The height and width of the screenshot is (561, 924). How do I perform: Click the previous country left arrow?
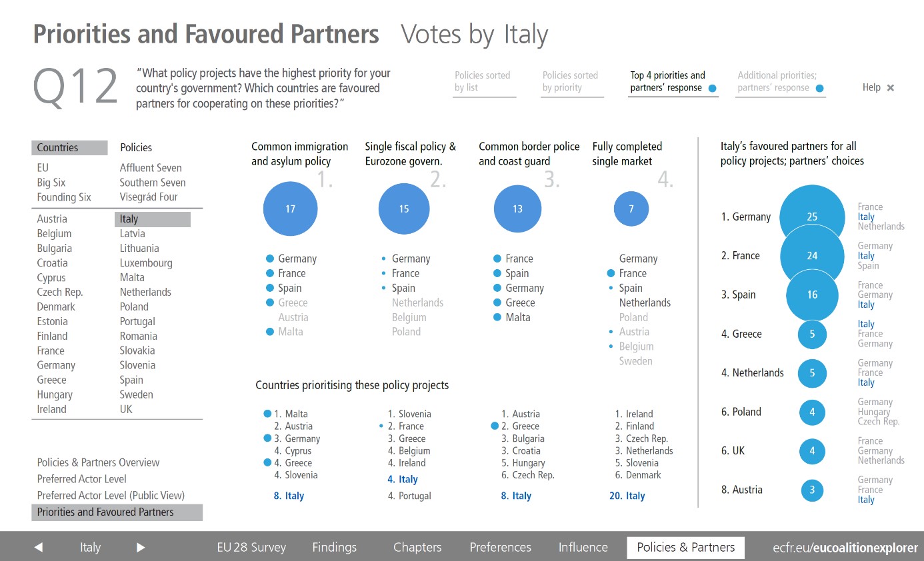coord(39,547)
